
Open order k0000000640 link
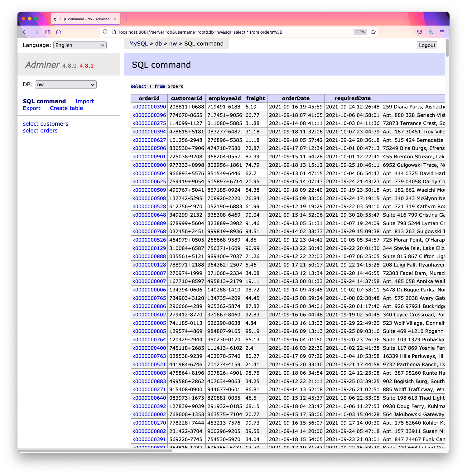(149, 398)
